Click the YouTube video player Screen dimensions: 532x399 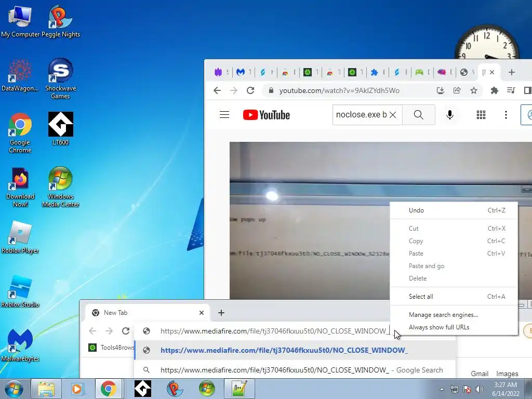click(381, 220)
